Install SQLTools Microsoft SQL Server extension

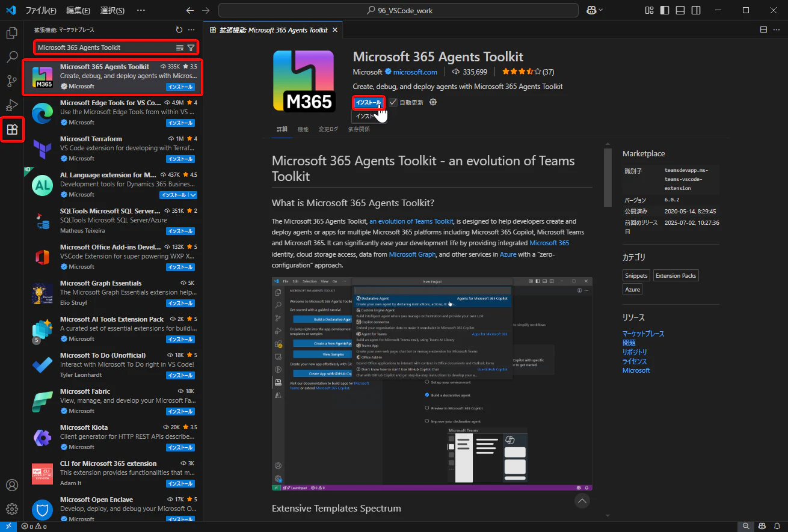coord(180,231)
